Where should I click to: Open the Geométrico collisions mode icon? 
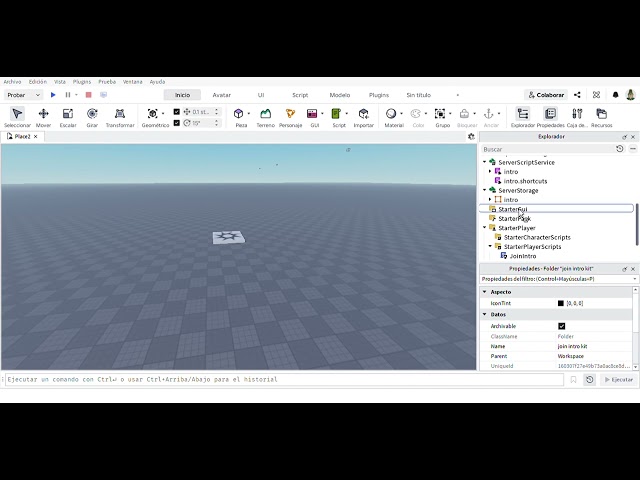153,114
